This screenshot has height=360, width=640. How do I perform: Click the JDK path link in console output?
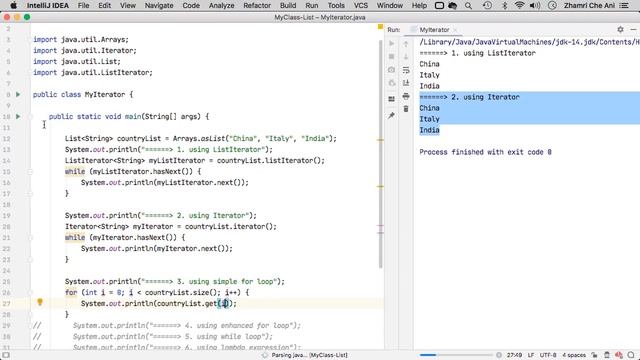pos(529,42)
